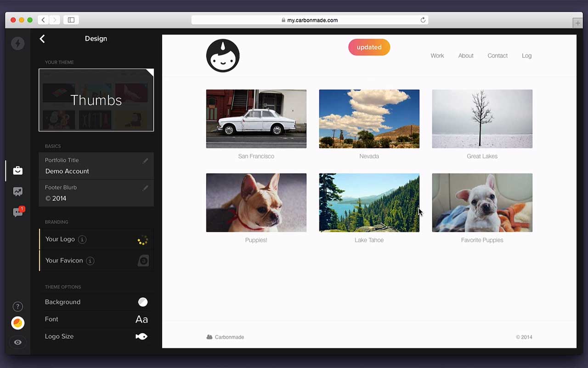Viewport: 588px width, 368px height.
Task: Open messages via the chat bubble notification icon
Action: pos(17,212)
